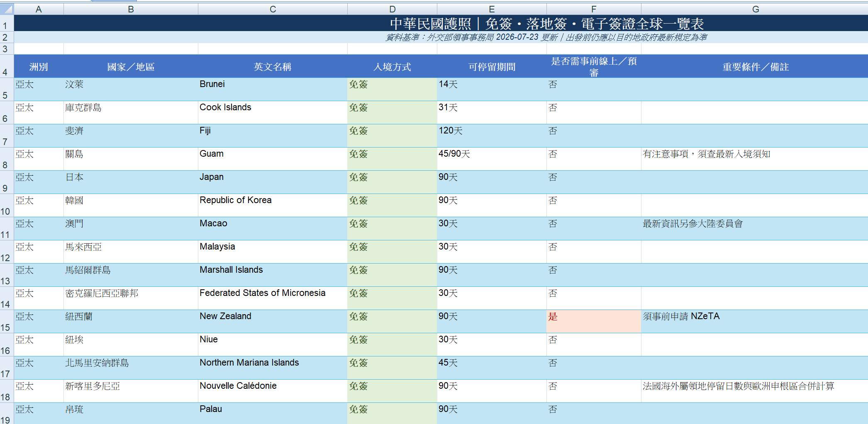Select column G header

755,9
